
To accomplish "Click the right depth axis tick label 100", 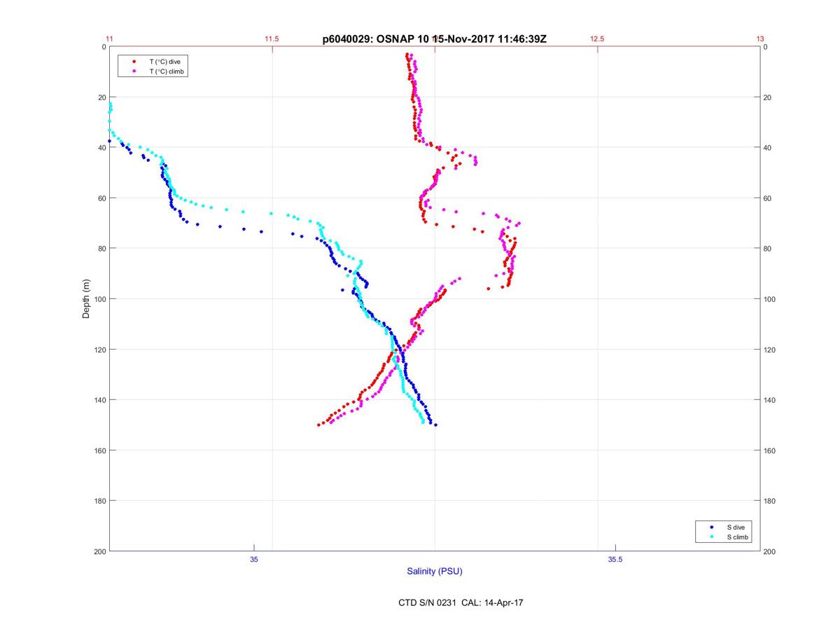I will coord(770,299).
